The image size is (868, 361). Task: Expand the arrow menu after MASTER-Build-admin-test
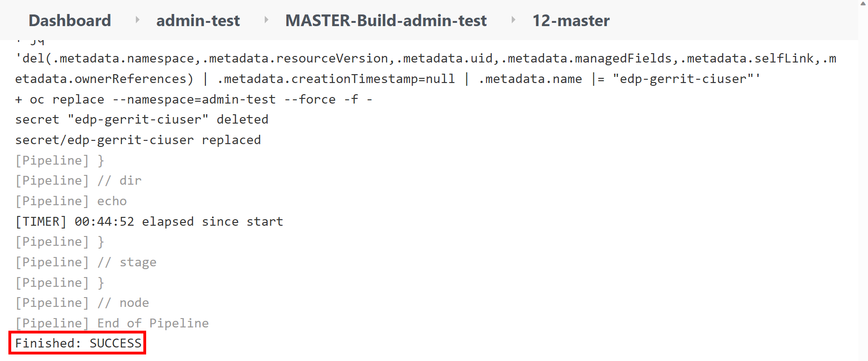513,20
